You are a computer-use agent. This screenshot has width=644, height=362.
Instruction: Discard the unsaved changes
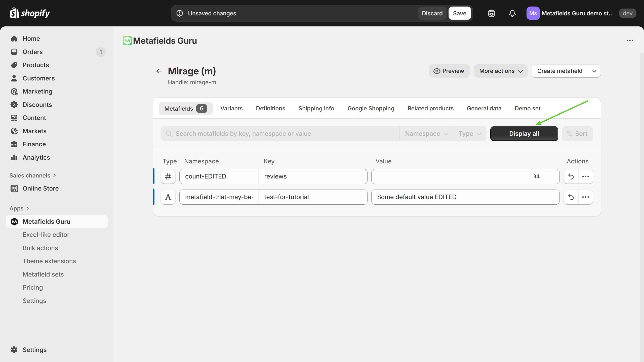(432, 13)
